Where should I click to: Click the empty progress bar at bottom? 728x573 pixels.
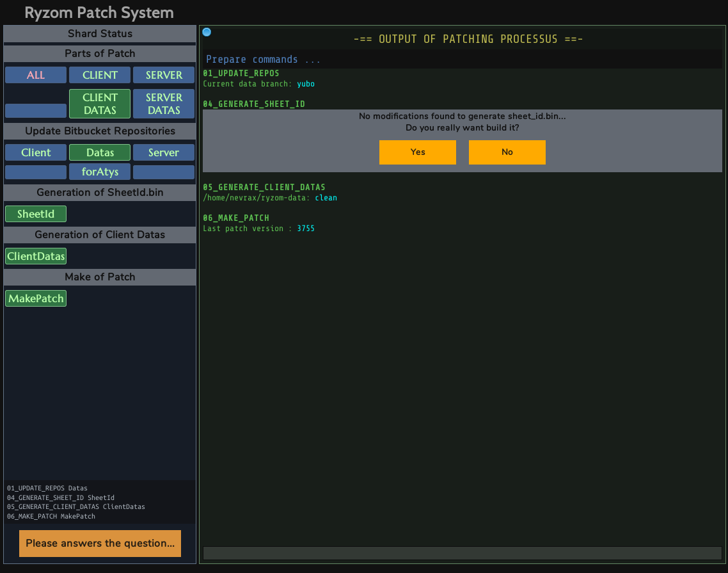pos(462,553)
